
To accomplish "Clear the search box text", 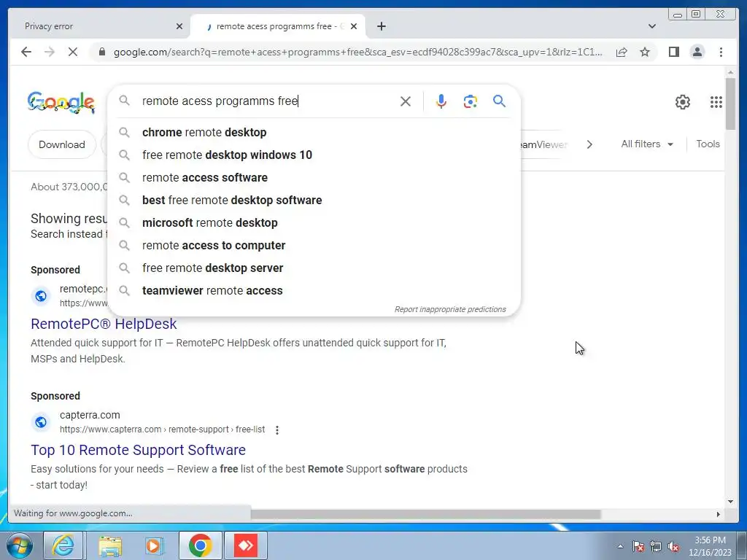I will pyautogui.click(x=406, y=101).
